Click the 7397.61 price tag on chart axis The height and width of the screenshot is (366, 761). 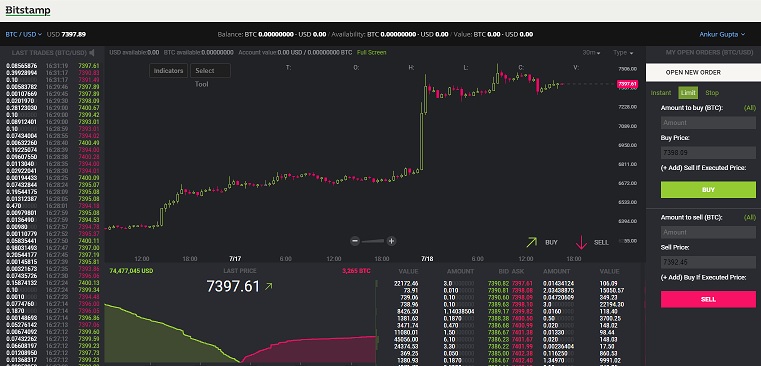tap(627, 84)
